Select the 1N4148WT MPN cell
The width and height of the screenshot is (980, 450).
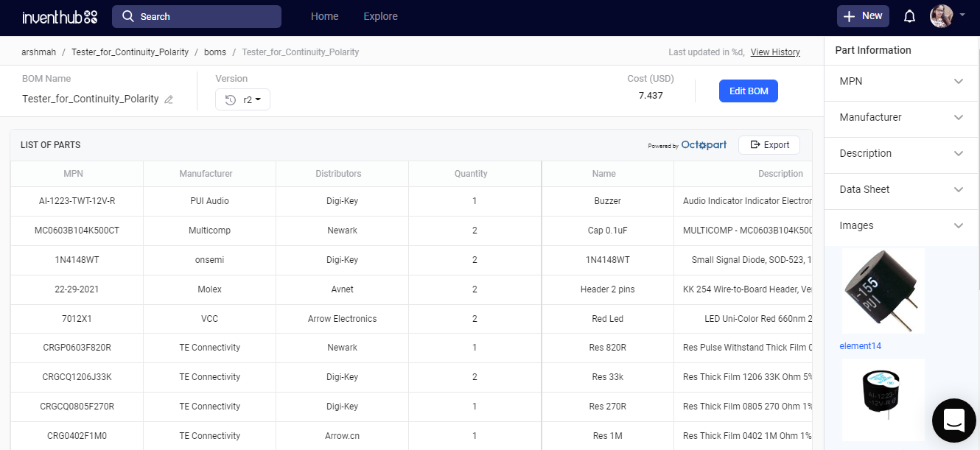coord(77,260)
